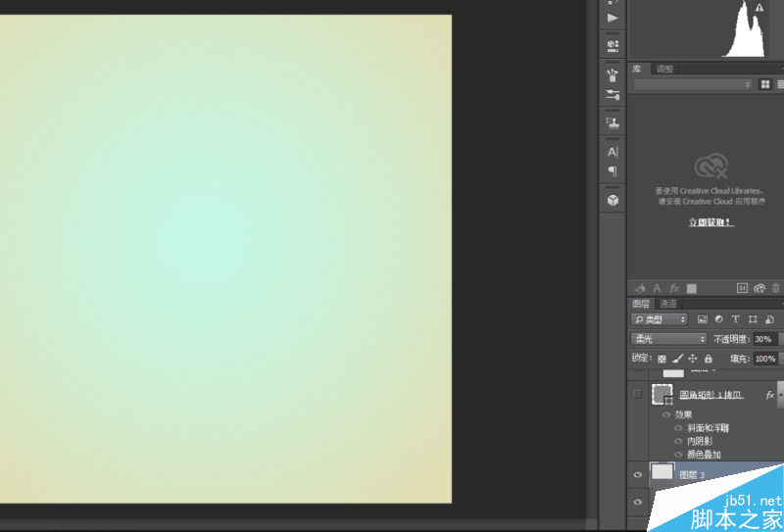Click lock transparent pixels checkerboard icon

[x=662, y=359]
